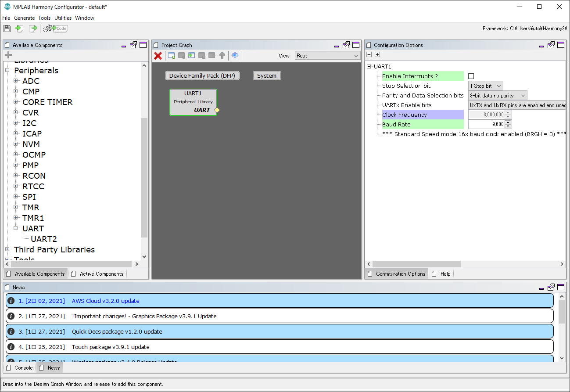Undock the Available Components panel
This screenshot has height=392, width=570.
133,45
